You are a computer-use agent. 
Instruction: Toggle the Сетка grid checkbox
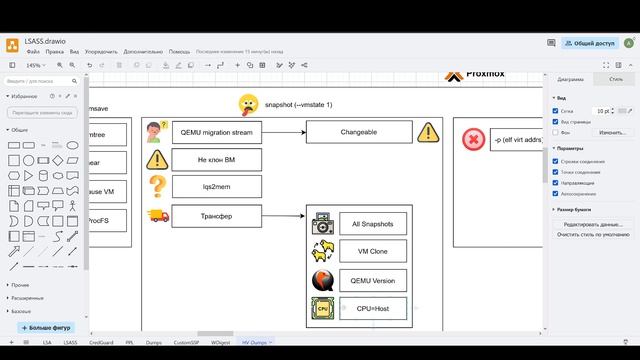tap(555, 111)
